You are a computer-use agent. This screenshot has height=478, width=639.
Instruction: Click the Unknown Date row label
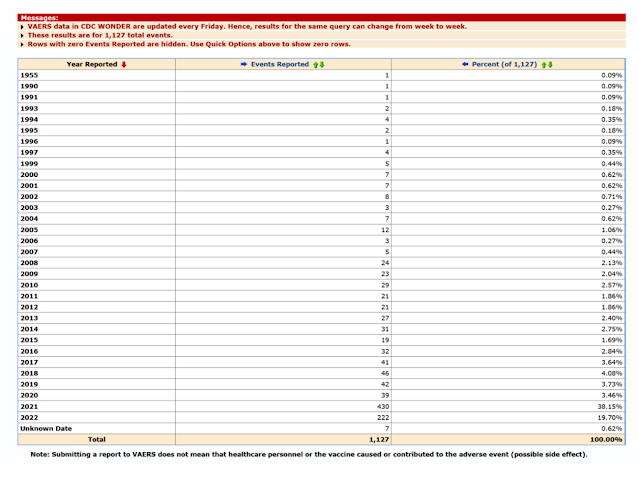click(46, 429)
